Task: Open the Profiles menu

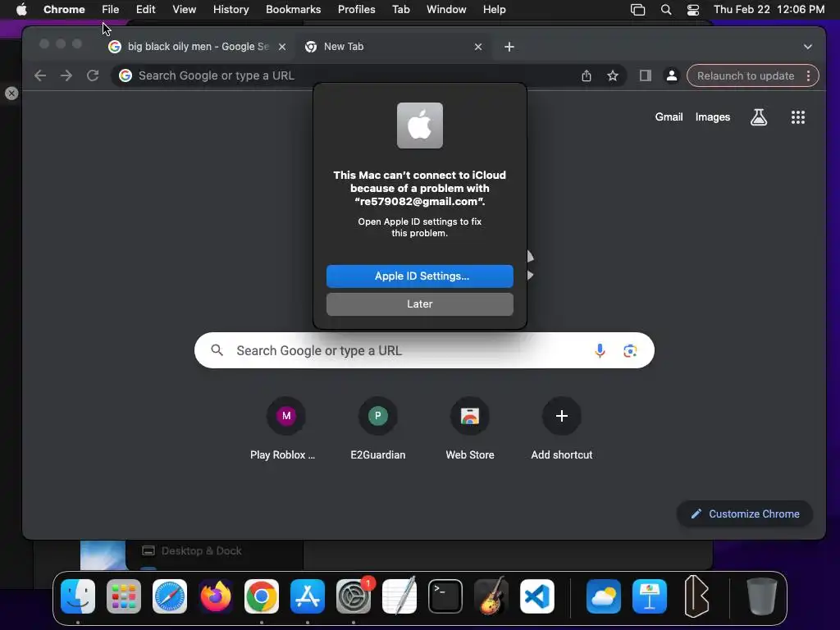Action: point(356,9)
